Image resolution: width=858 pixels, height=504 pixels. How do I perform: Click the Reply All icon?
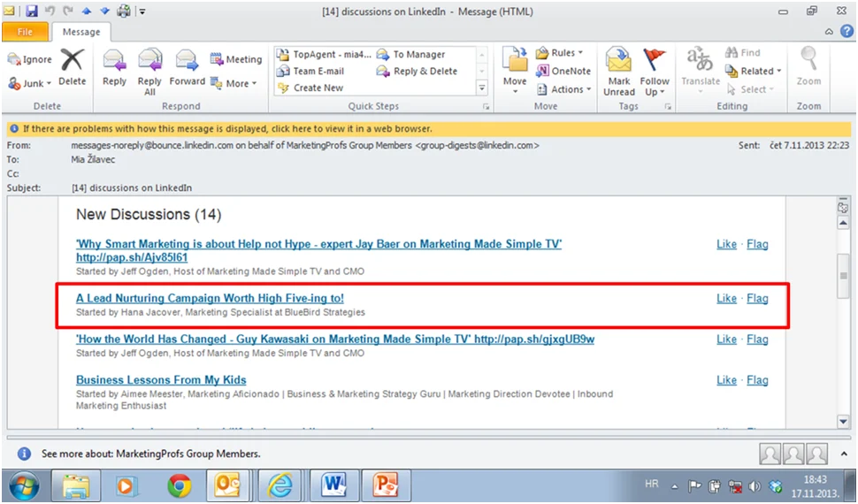tap(149, 73)
